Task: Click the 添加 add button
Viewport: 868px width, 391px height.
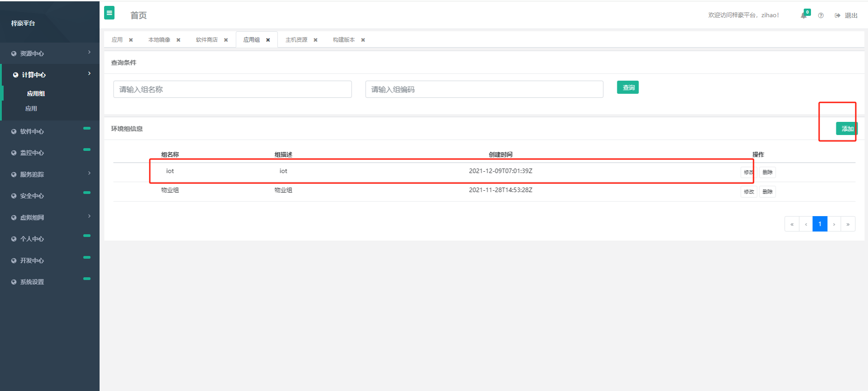Action: pos(846,129)
